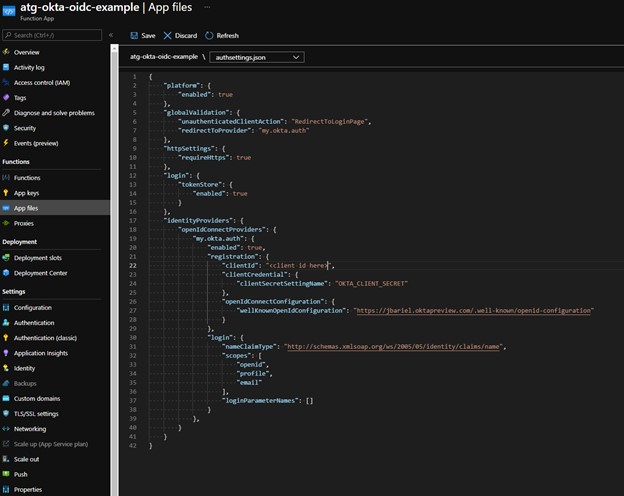The width and height of the screenshot is (624, 496).
Task: Select Proxies in the Functions section
Action: point(24,223)
